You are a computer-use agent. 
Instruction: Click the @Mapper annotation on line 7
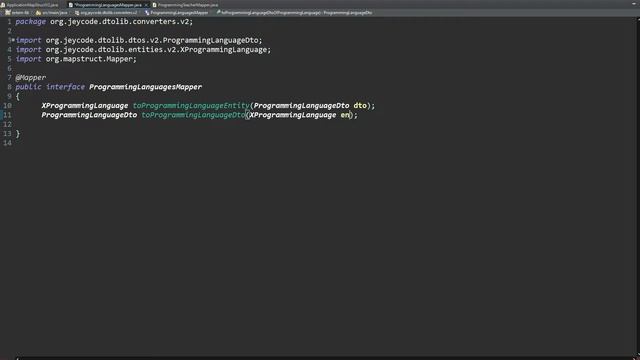(31, 78)
